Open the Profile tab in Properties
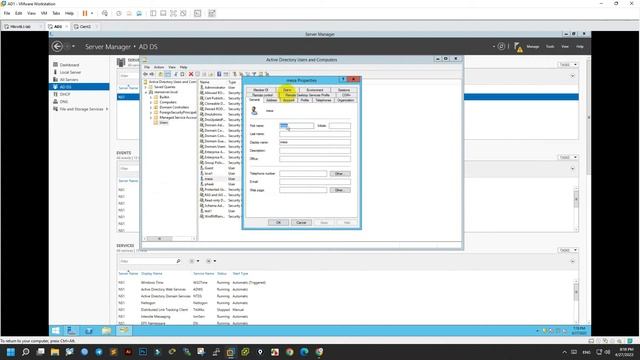 (305, 100)
